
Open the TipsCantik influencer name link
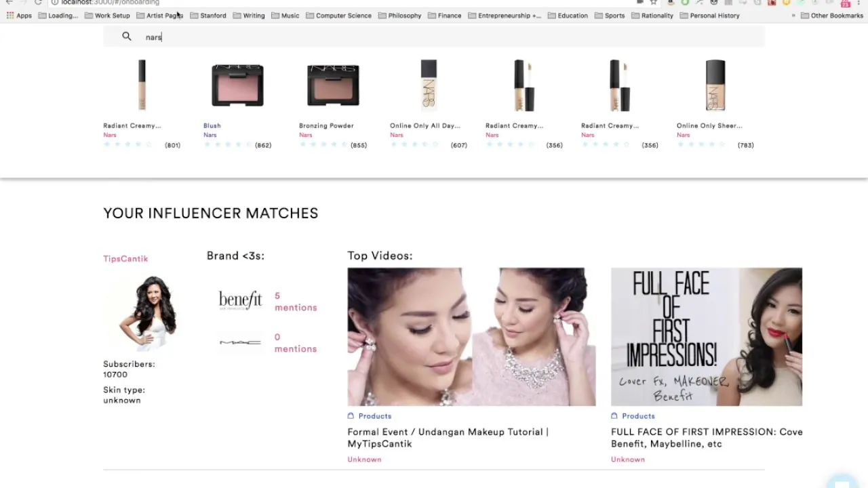click(x=125, y=258)
